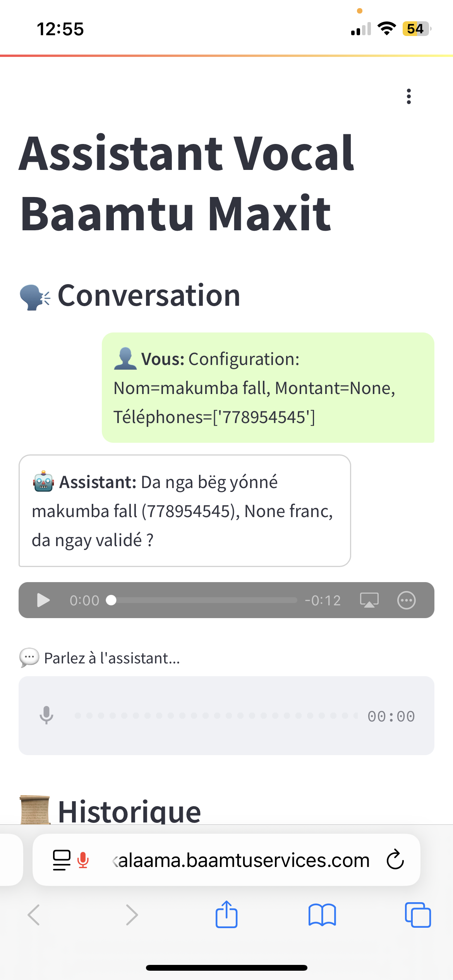
Task: Open Safari page settings menu icon
Action: point(62,860)
